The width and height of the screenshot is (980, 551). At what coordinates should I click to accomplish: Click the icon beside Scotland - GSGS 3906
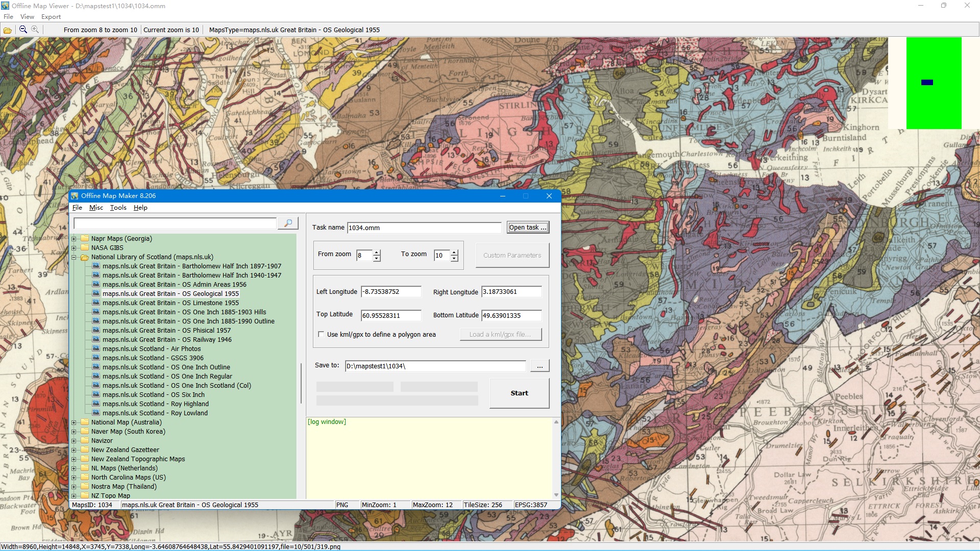[x=96, y=358]
